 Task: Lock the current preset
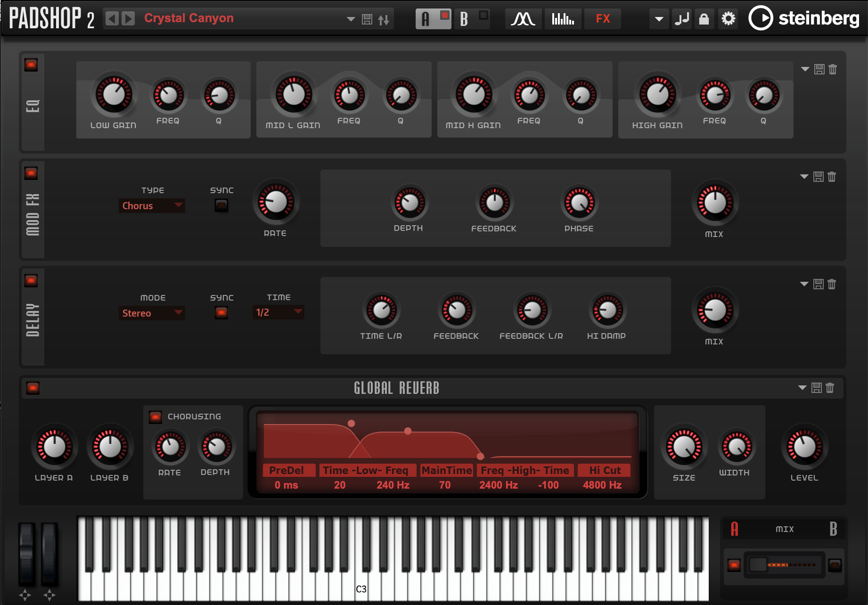pos(704,19)
